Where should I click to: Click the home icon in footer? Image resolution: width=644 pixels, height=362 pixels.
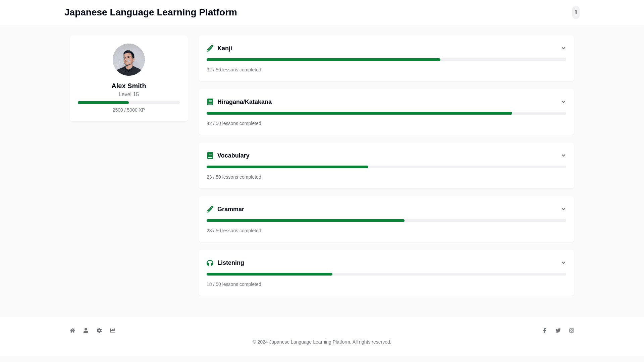(x=72, y=330)
